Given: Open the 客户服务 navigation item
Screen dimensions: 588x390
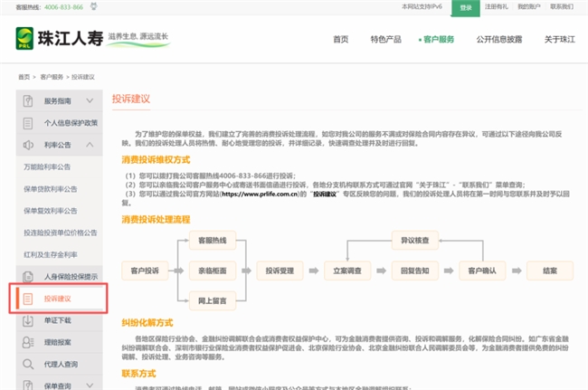Looking at the screenshot, I should click(x=439, y=40).
